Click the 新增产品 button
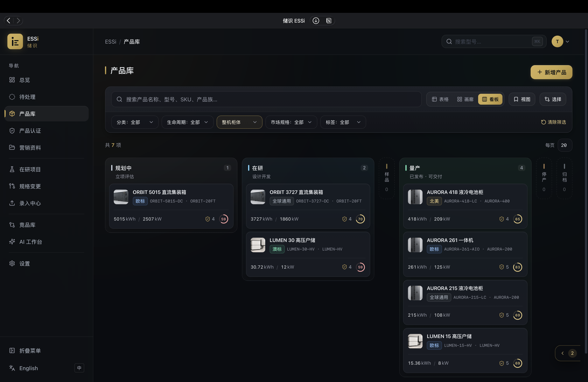Viewport: 588px width, 382px height. pyautogui.click(x=551, y=72)
